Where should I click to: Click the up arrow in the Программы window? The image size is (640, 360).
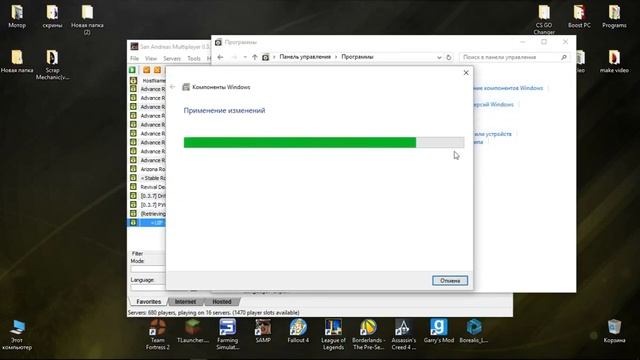pos(255,57)
